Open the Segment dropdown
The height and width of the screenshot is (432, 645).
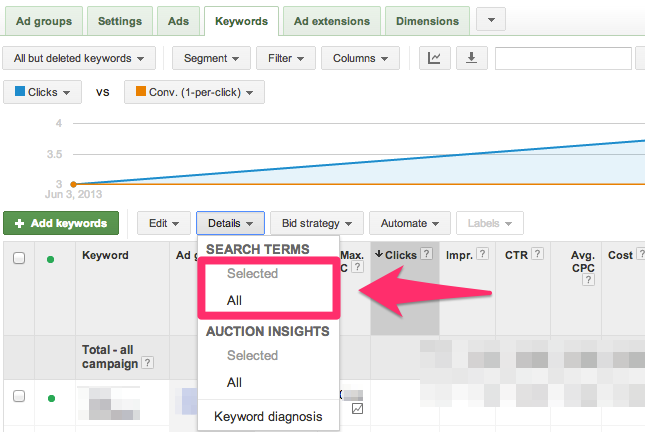(x=211, y=58)
